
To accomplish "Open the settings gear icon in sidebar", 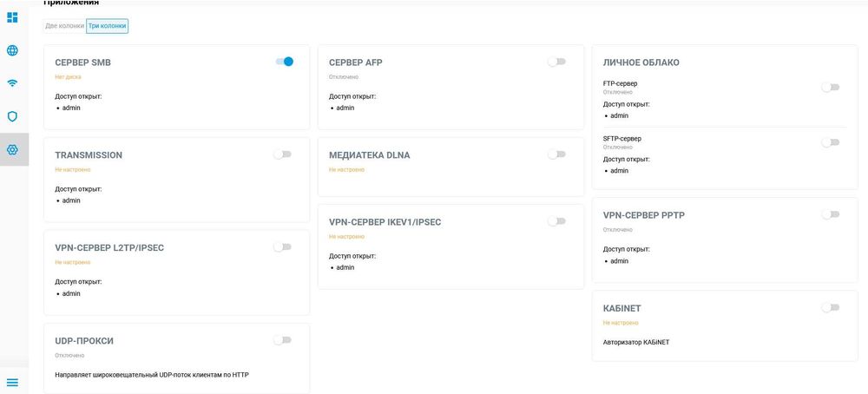I will [12, 149].
